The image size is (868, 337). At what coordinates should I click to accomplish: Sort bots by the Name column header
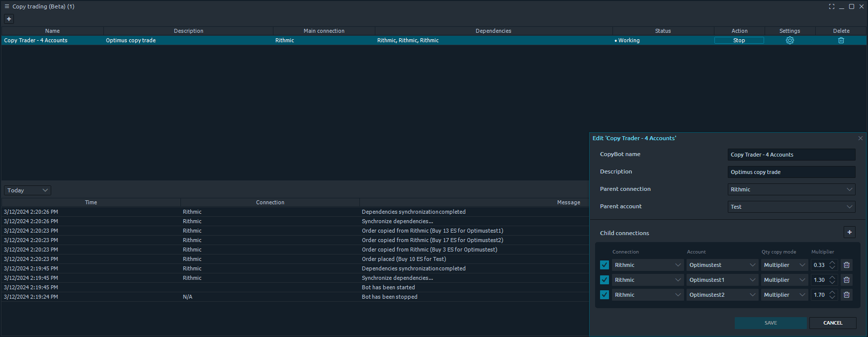[52, 31]
